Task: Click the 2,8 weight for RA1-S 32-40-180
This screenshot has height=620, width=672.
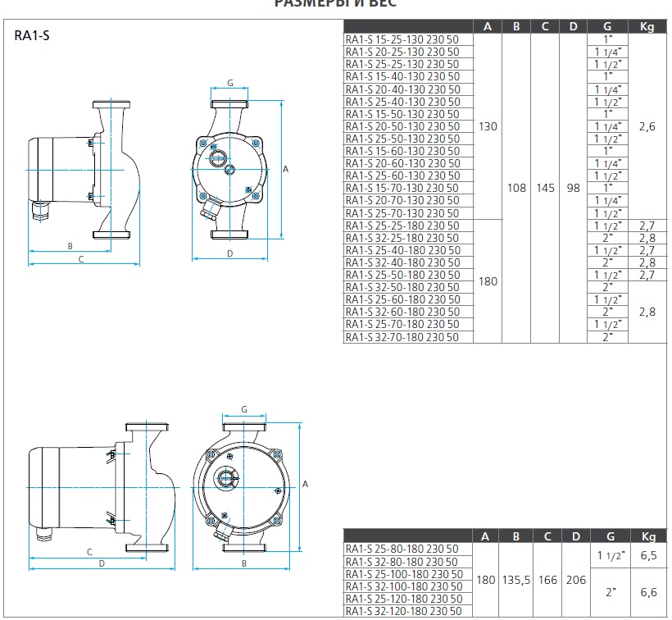Action: (x=647, y=262)
